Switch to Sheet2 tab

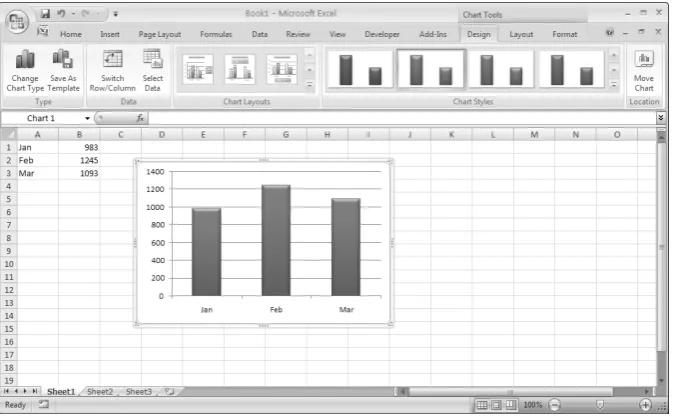[100, 392]
